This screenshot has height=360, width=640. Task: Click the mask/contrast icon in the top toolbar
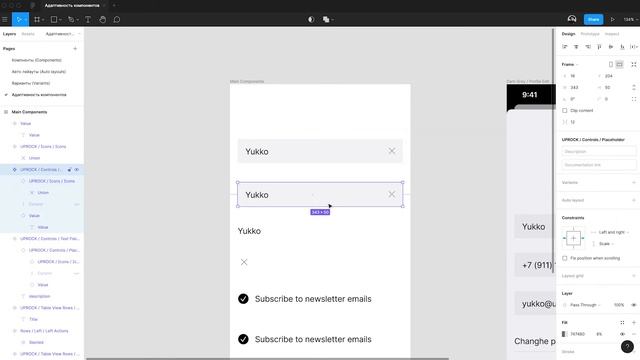[311, 20]
